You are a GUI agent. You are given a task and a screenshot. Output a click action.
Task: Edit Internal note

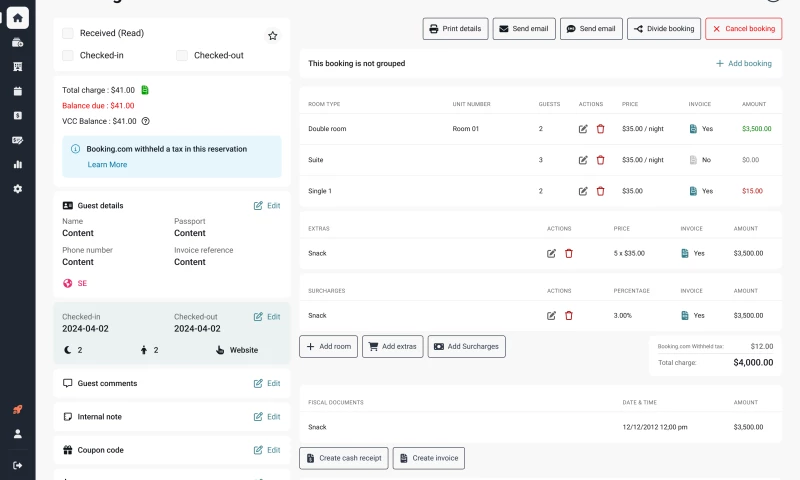coord(267,417)
